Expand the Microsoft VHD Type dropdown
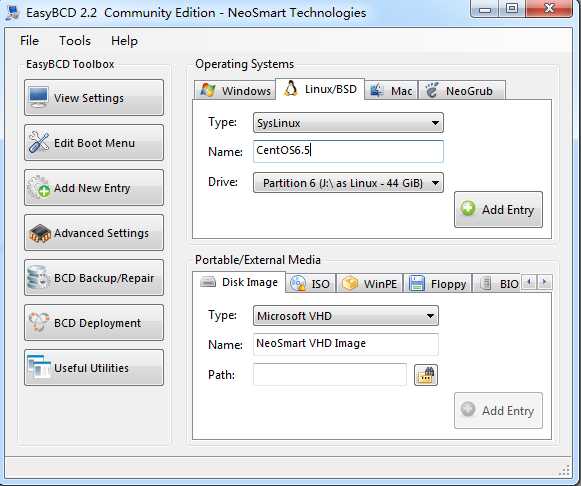 tap(346, 316)
